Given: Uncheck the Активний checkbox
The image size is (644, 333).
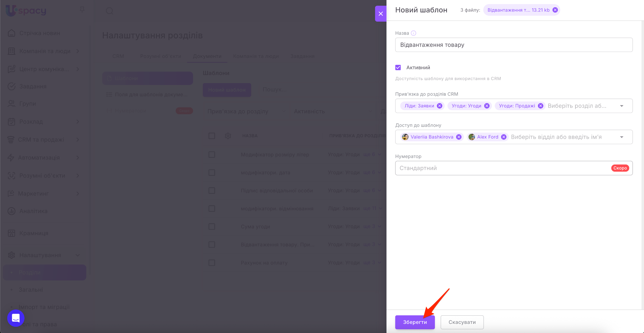Looking at the screenshot, I should click(398, 68).
